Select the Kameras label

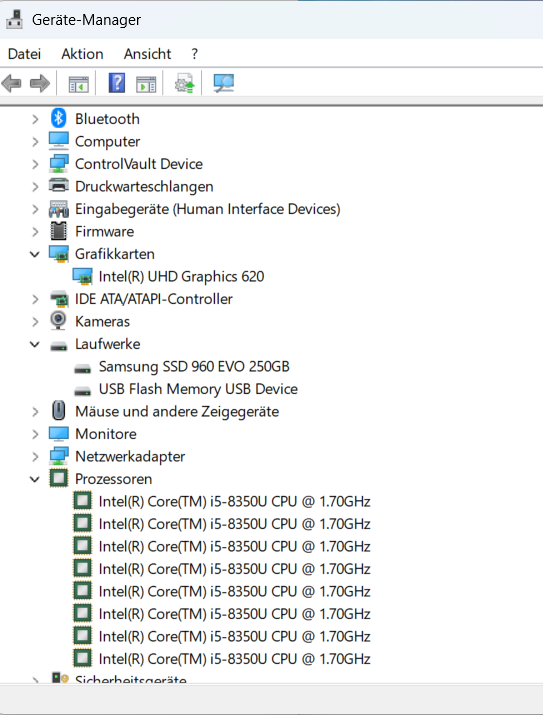(x=102, y=321)
